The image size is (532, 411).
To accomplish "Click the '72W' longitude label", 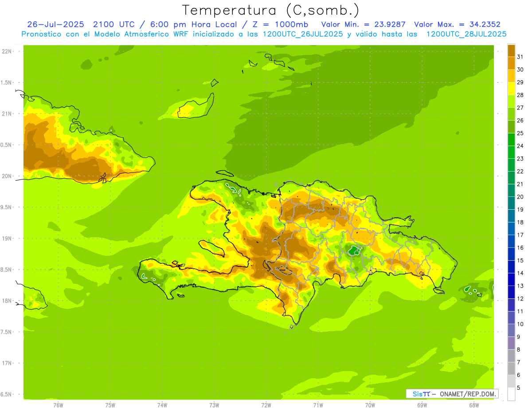I will tap(266, 406).
